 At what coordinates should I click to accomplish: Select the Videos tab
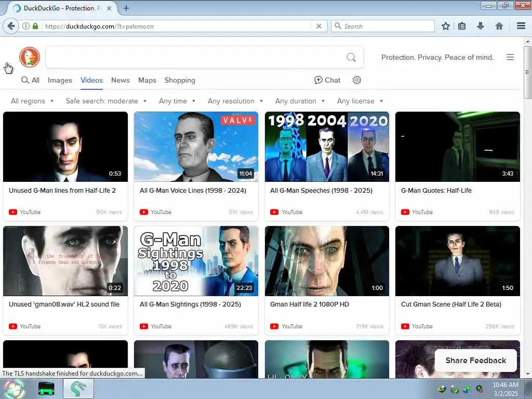91,80
